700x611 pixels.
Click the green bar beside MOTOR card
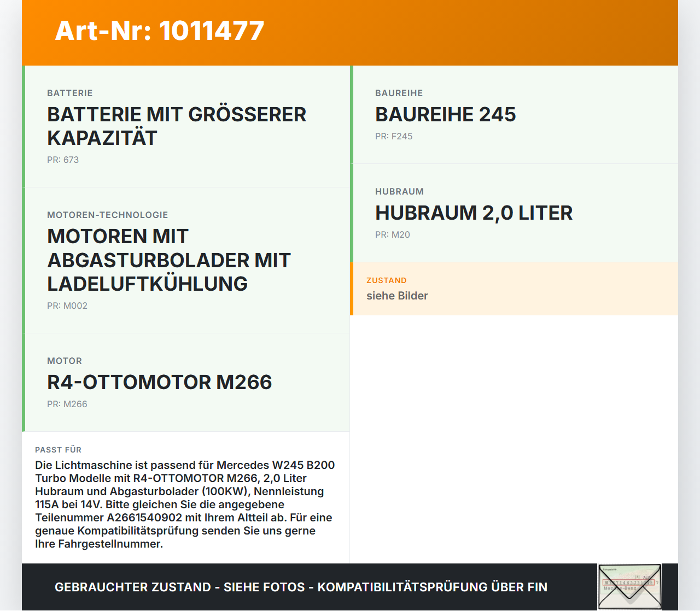[24, 381]
